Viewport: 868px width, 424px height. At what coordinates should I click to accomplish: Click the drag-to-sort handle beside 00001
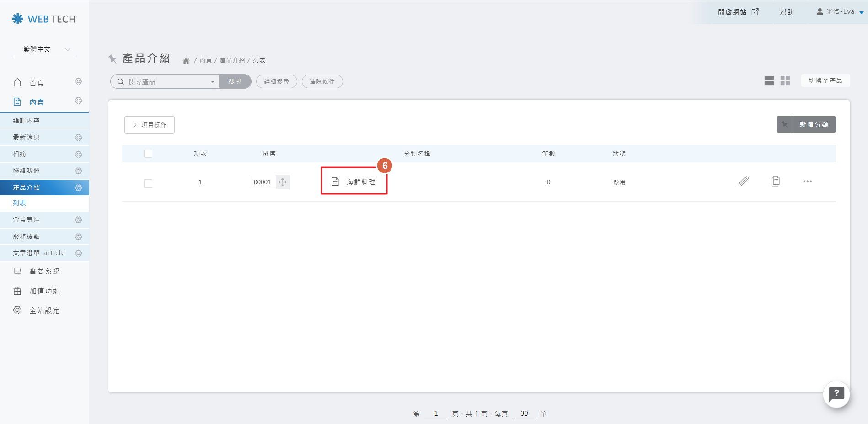pos(283,182)
